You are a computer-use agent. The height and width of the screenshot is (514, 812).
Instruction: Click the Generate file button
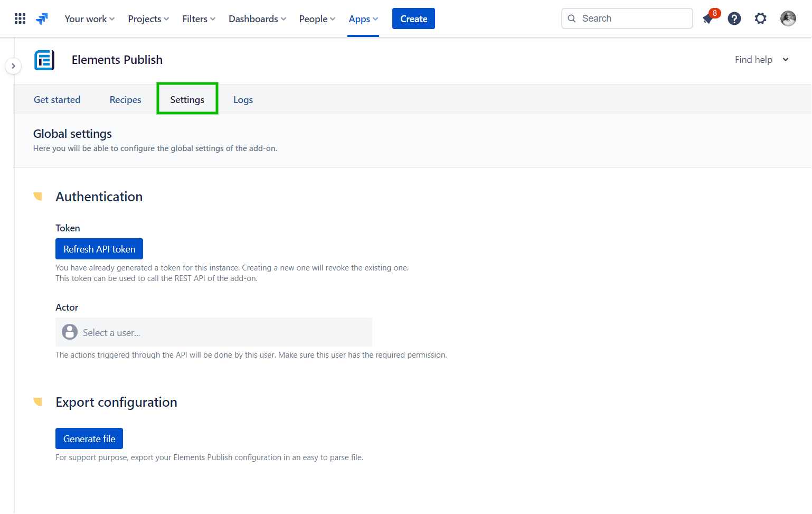tap(89, 438)
